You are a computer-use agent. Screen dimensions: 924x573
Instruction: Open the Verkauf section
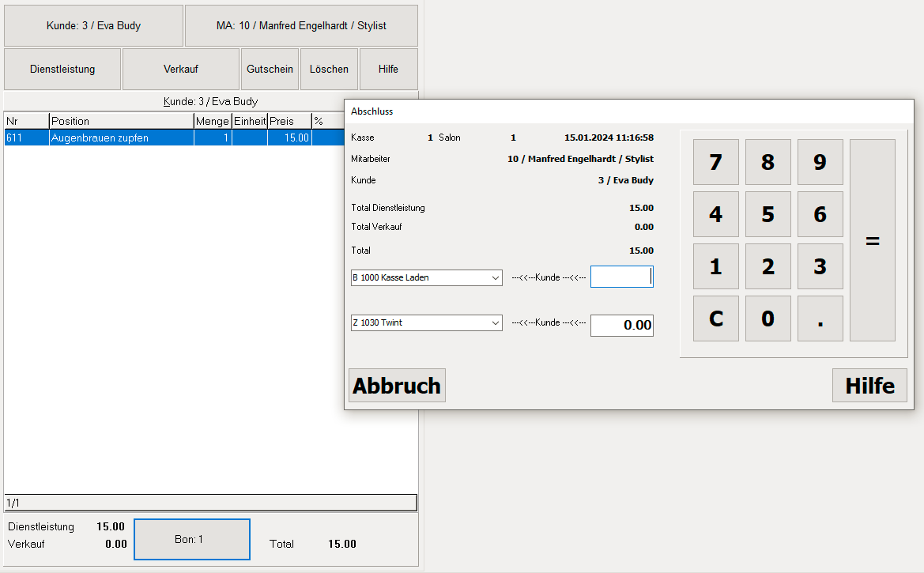point(181,69)
